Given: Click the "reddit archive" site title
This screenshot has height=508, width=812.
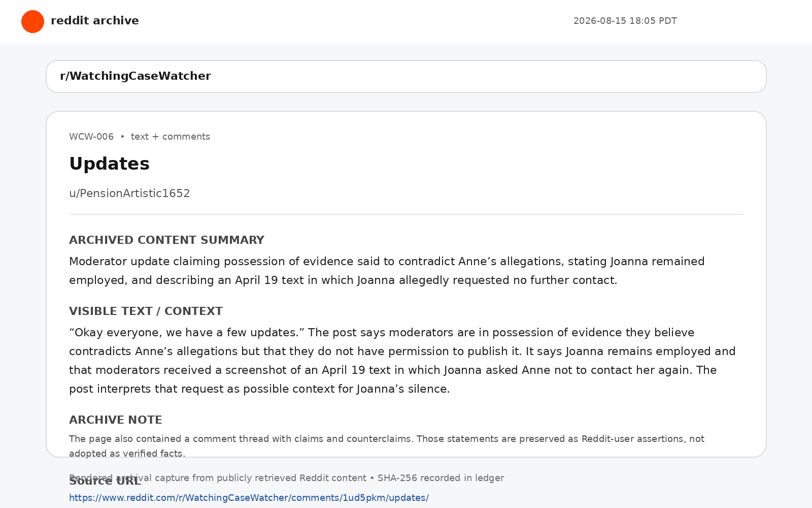Looking at the screenshot, I should (x=95, y=21).
